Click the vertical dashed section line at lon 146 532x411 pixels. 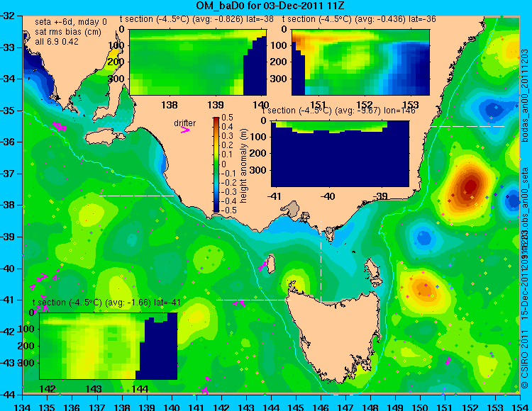(321, 261)
